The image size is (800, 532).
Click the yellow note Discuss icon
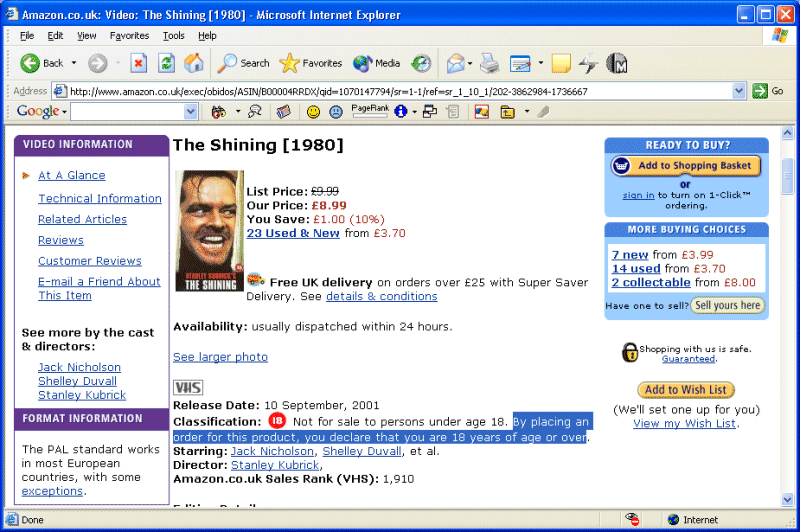click(561, 63)
